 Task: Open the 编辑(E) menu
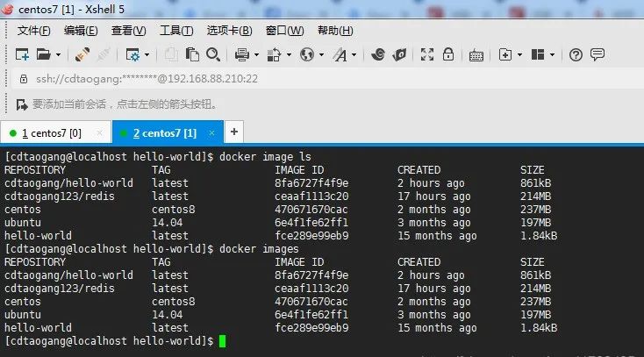tap(81, 31)
